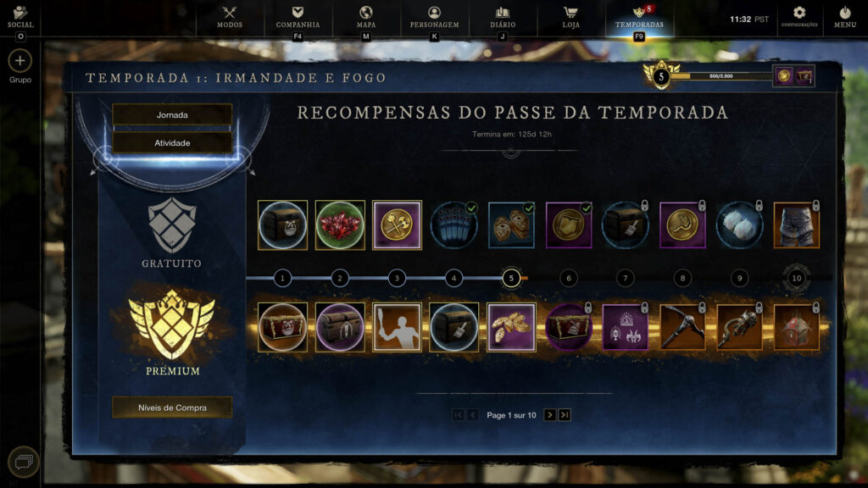Click the claimed level 4 free reward
Viewport: 868px width, 488px height.
(x=454, y=225)
